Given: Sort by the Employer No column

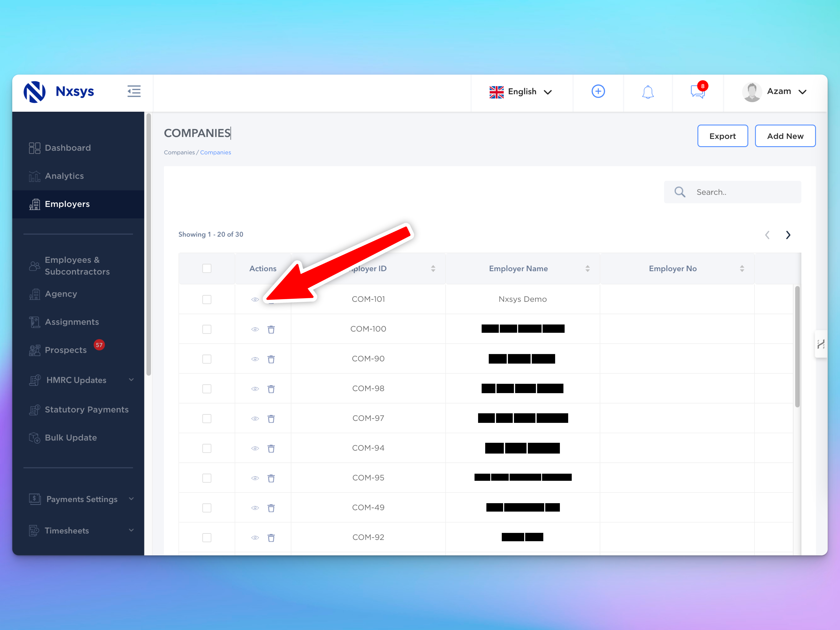Looking at the screenshot, I should pos(742,269).
